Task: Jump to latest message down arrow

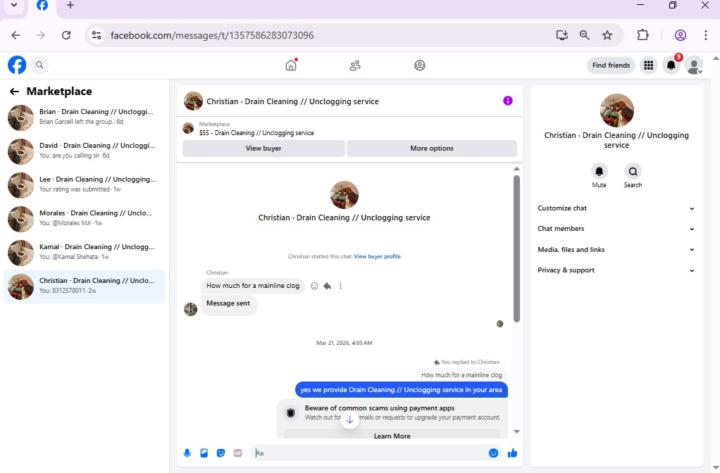Action: [349, 420]
